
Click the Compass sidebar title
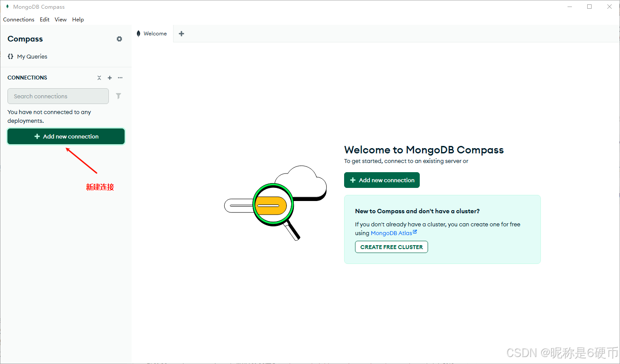pos(25,39)
